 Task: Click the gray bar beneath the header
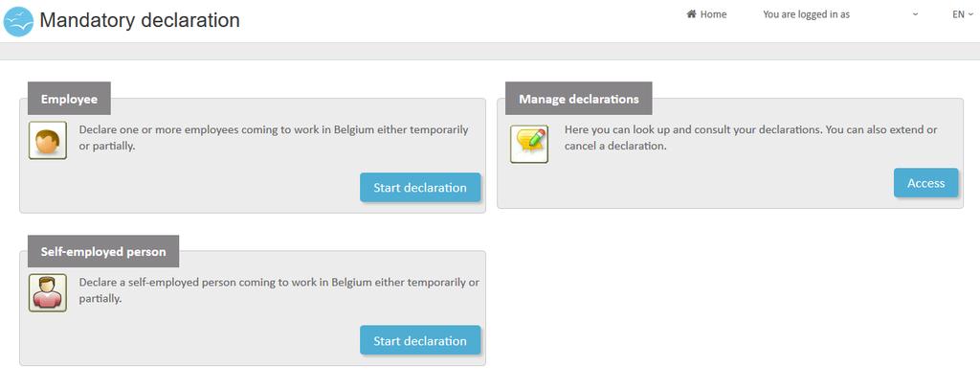pos(490,52)
